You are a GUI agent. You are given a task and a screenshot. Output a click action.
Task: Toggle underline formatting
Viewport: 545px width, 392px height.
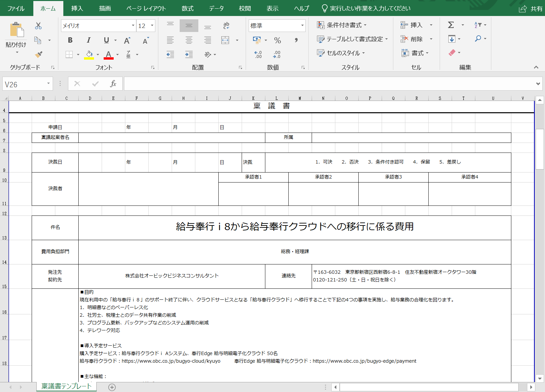106,40
